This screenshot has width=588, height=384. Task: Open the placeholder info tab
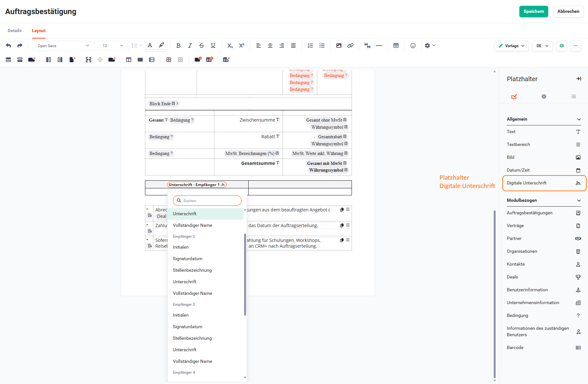coord(544,97)
